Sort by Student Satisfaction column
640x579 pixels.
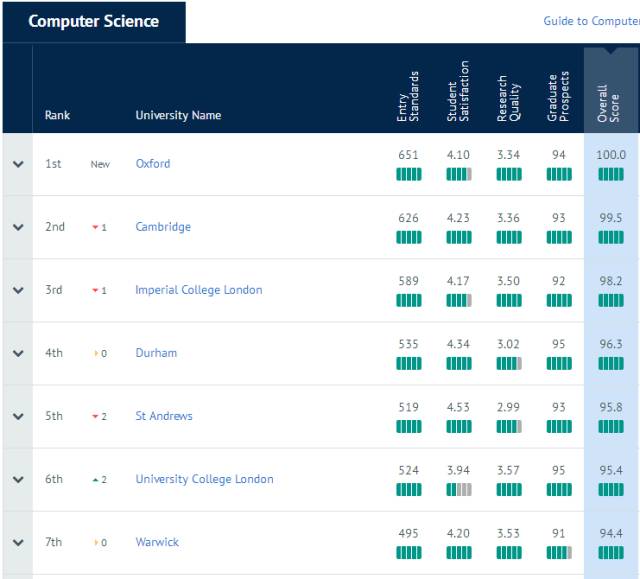click(458, 91)
